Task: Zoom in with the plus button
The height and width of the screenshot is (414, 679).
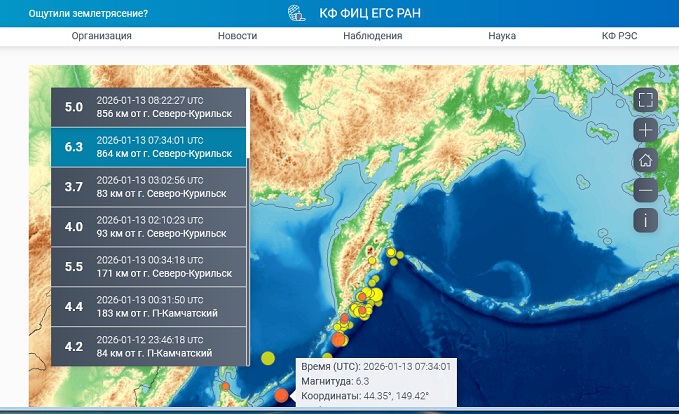Action: pyautogui.click(x=645, y=130)
